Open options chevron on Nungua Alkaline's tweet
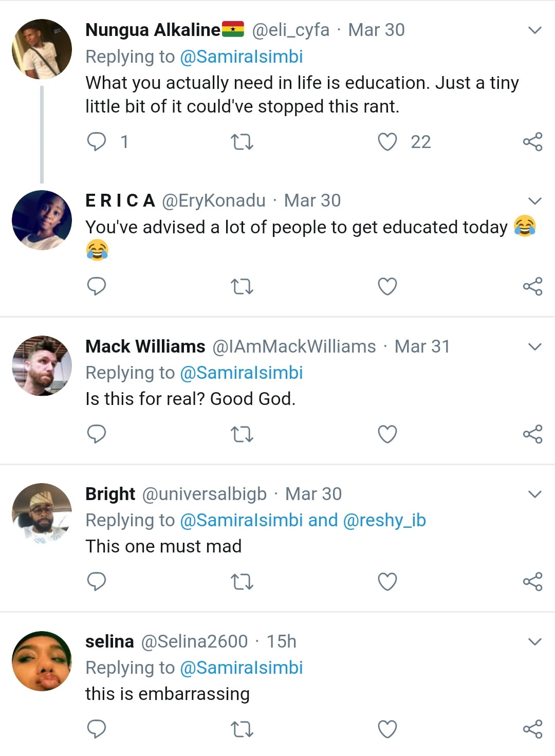 tap(535, 30)
